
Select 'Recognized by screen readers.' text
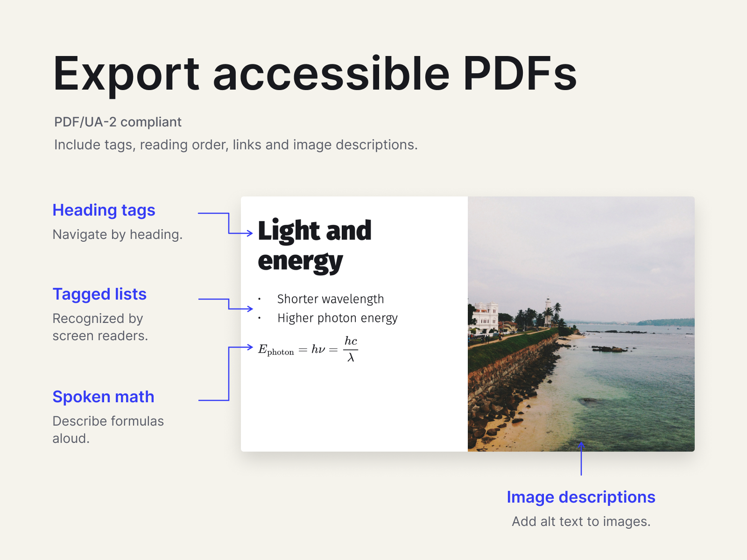100,327
